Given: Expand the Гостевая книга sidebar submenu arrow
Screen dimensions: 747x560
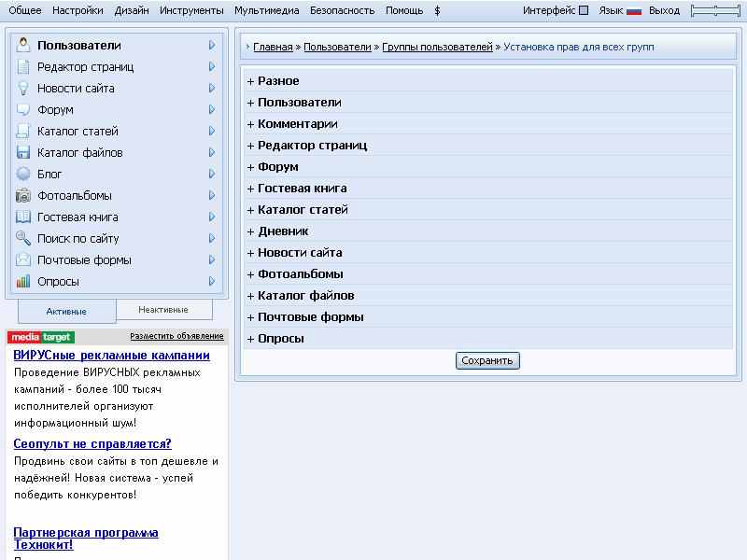Looking at the screenshot, I should point(212,217).
